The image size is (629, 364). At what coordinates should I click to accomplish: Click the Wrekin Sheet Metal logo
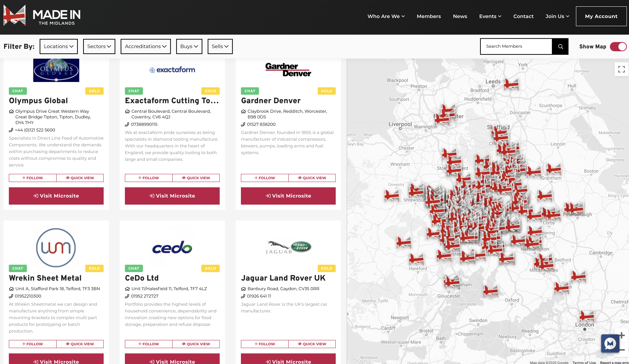pyautogui.click(x=56, y=248)
